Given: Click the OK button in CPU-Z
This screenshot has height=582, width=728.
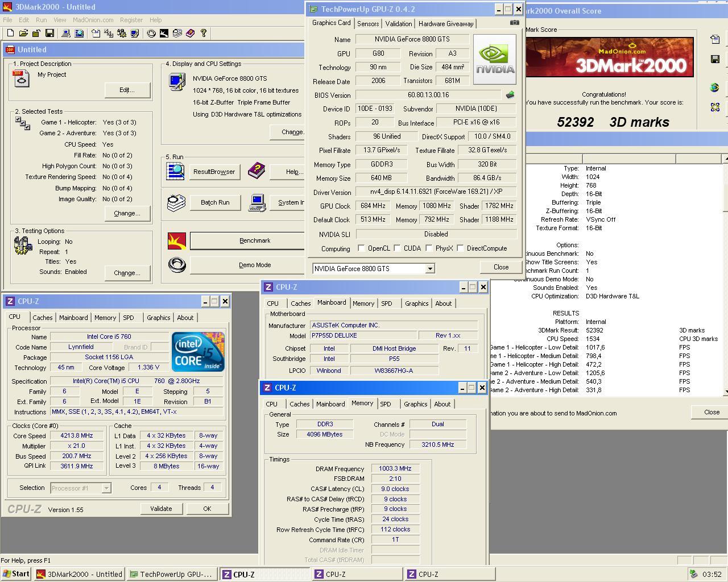Looking at the screenshot, I should pyautogui.click(x=207, y=509).
